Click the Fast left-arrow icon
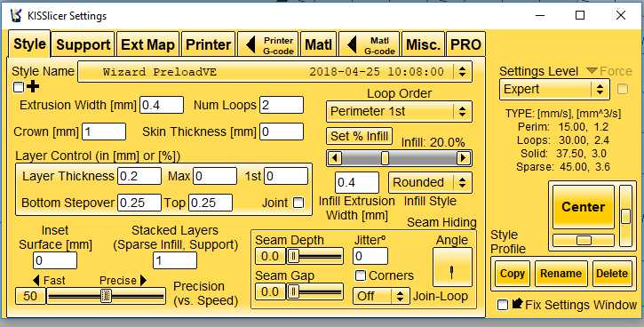This screenshot has width=644, height=327. (36, 281)
